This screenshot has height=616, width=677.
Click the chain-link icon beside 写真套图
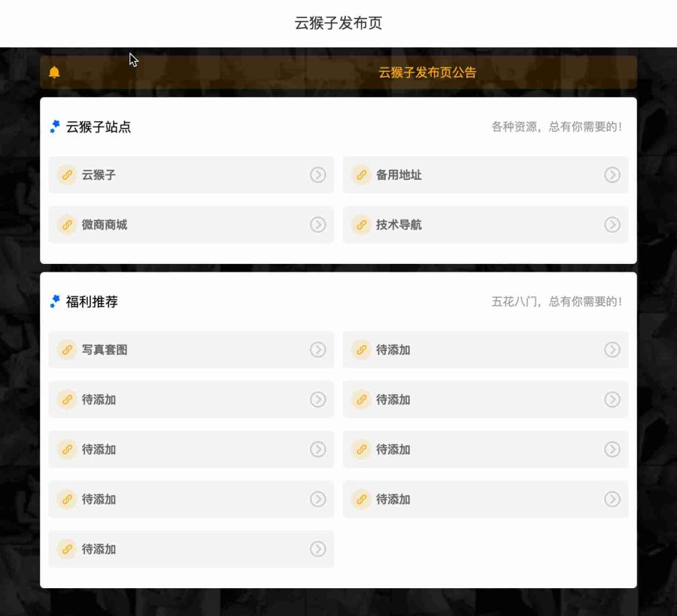pos(66,350)
